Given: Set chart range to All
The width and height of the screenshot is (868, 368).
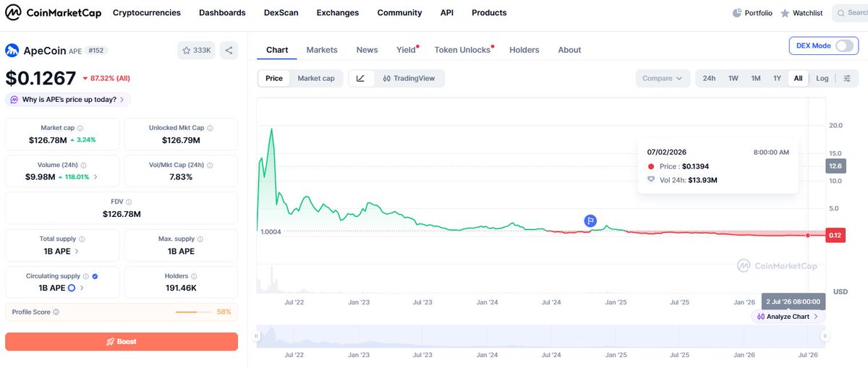Looking at the screenshot, I should point(798,78).
